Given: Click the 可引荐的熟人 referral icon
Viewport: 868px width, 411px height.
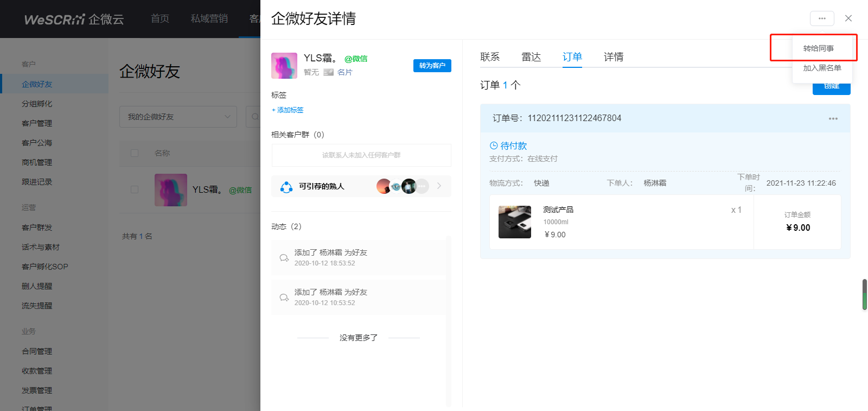Looking at the screenshot, I should pyautogui.click(x=286, y=187).
